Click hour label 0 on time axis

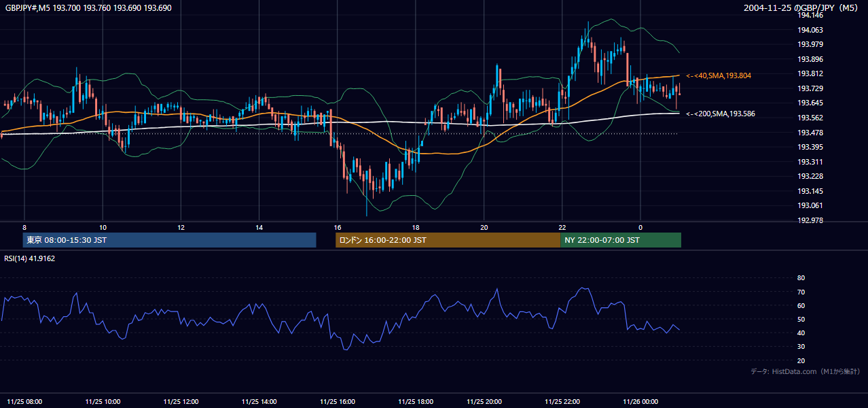click(640, 227)
